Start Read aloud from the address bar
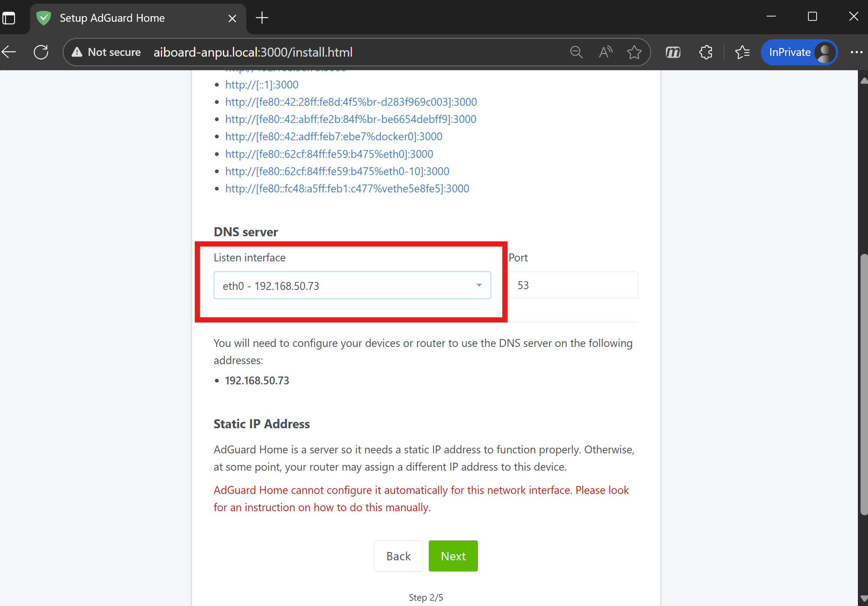Viewport: 868px width, 606px height. pos(605,52)
